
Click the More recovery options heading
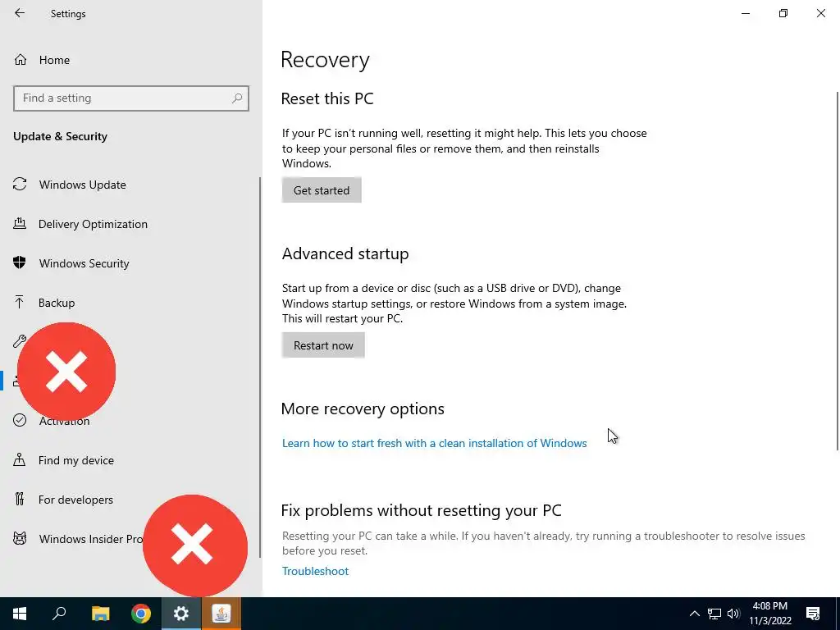[363, 409]
